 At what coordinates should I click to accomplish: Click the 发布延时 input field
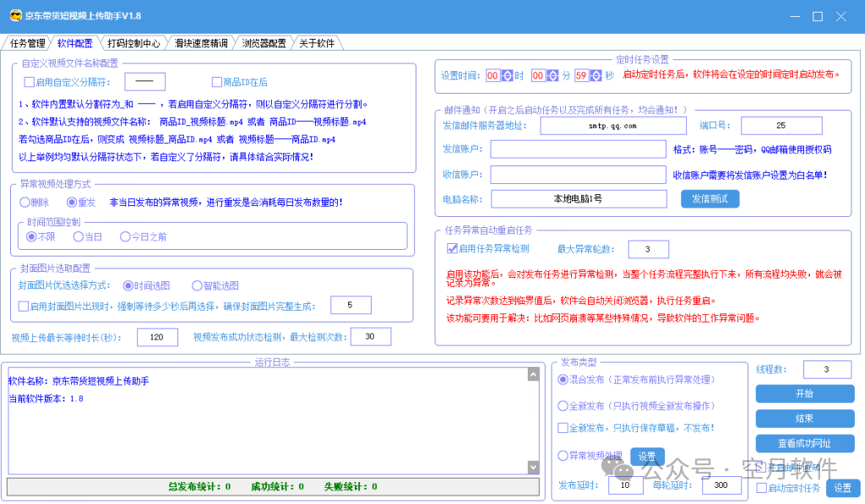click(x=626, y=485)
